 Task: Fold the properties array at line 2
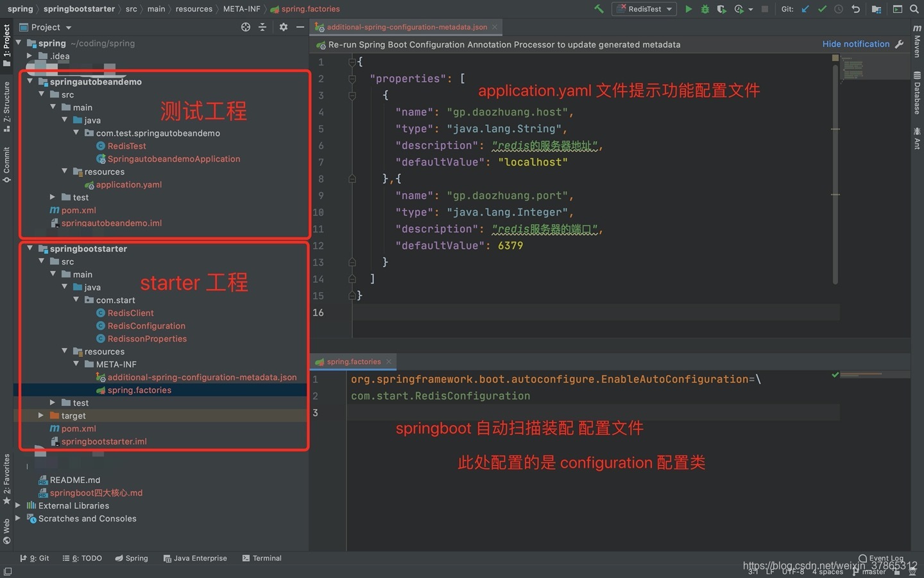tap(352, 78)
